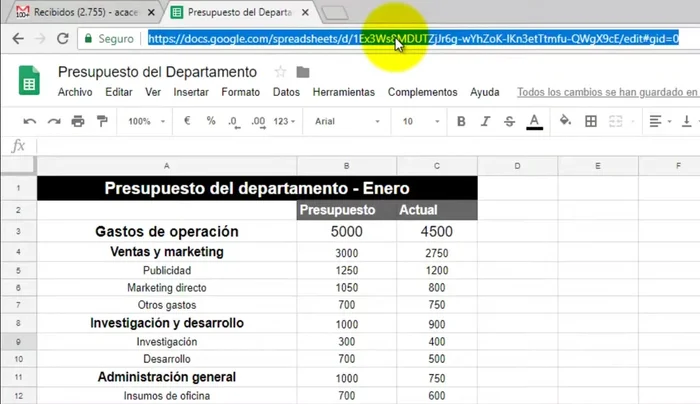Viewport: 700px width, 404px height.
Task: Rename the document title Presupuesto del Departamento
Action: pyautogui.click(x=157, y=72)
